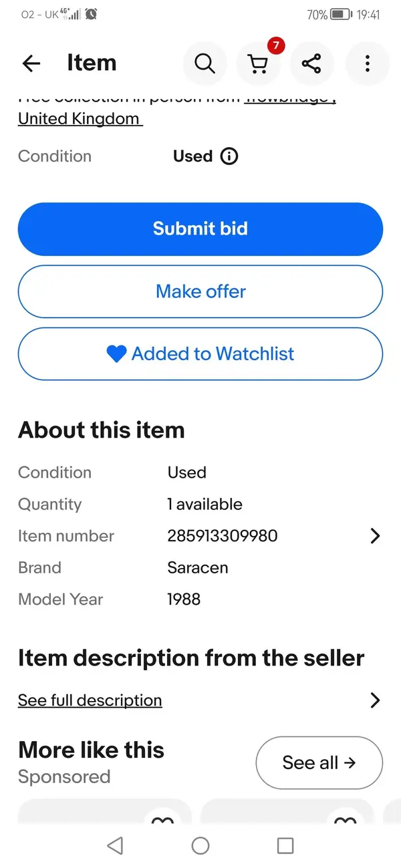Expand the Item number row chevron

(375, 536)
